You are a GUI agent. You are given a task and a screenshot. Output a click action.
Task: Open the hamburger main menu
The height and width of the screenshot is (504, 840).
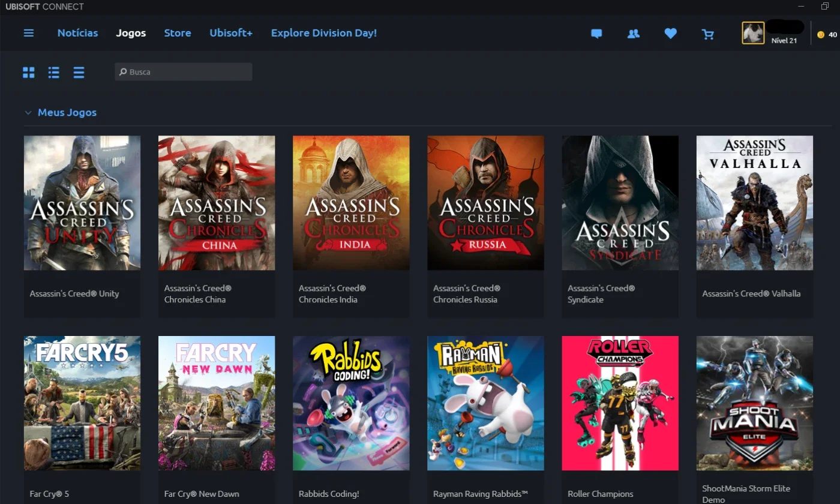pyautogui.click(x=29, y=33)
